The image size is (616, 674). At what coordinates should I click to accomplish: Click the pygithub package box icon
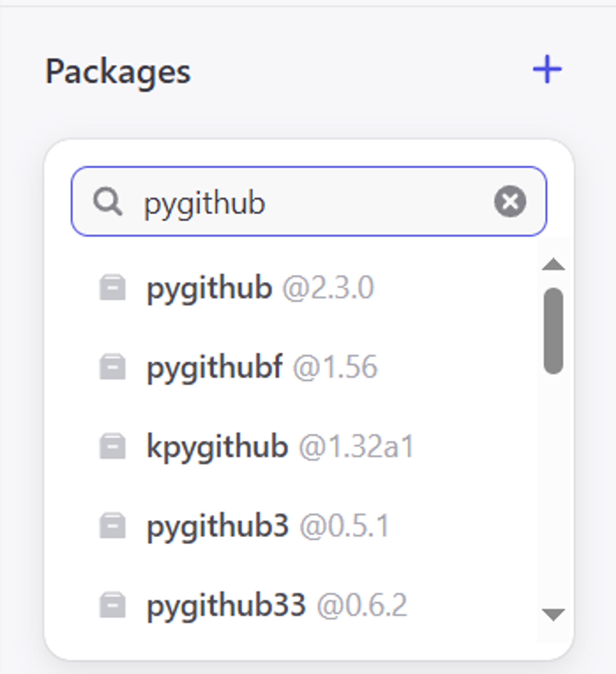(x=113, y=288)
